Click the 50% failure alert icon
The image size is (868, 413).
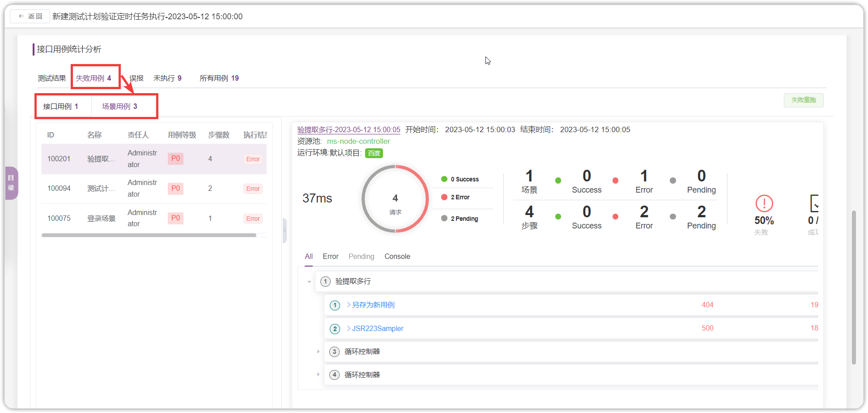pyautogui.click(x=764, y=203)
